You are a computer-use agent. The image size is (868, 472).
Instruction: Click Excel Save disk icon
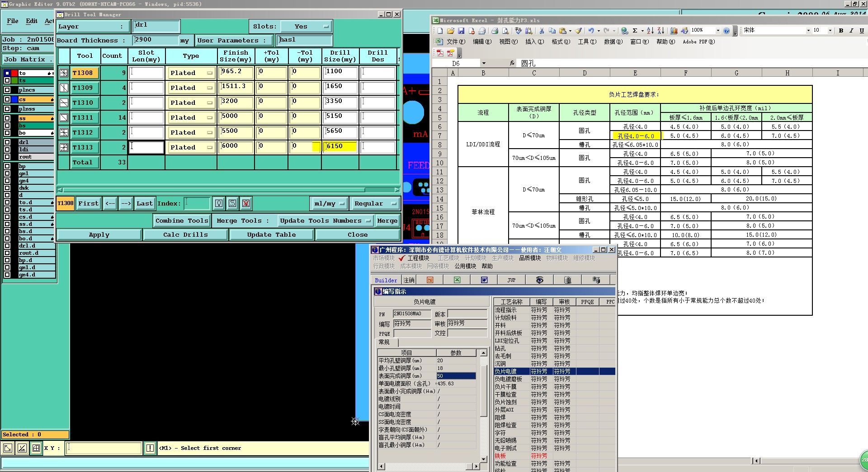[x=461, y=31]
